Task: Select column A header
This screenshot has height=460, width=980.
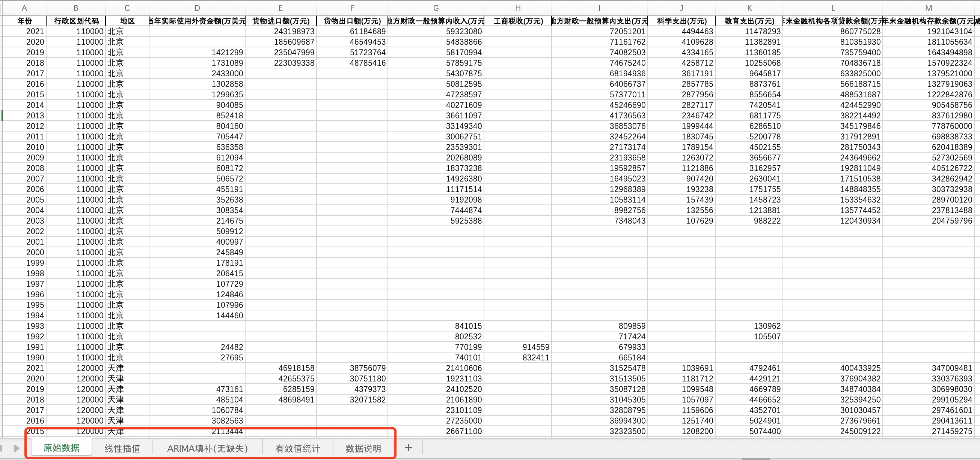Action: [x=24, y=8]
